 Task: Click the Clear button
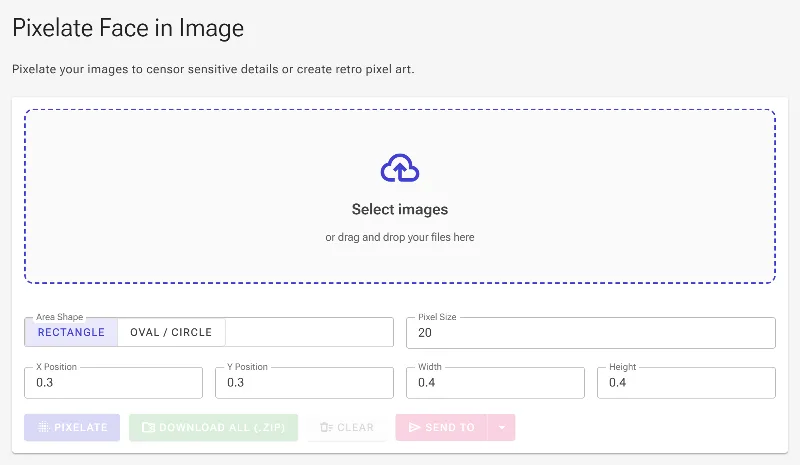[x=347, y=427]
